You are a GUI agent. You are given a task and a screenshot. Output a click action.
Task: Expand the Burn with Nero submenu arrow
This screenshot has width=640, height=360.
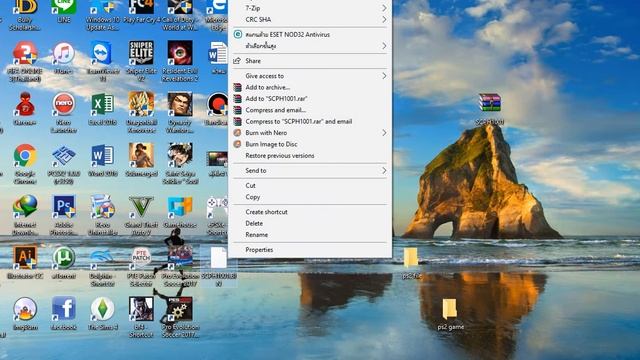[384, 133]
